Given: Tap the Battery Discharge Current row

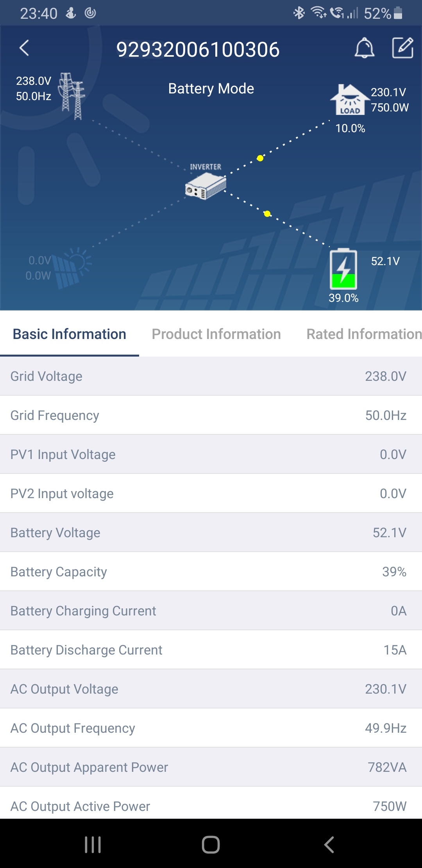Looking at the screenshot, I should click(211, 650).
